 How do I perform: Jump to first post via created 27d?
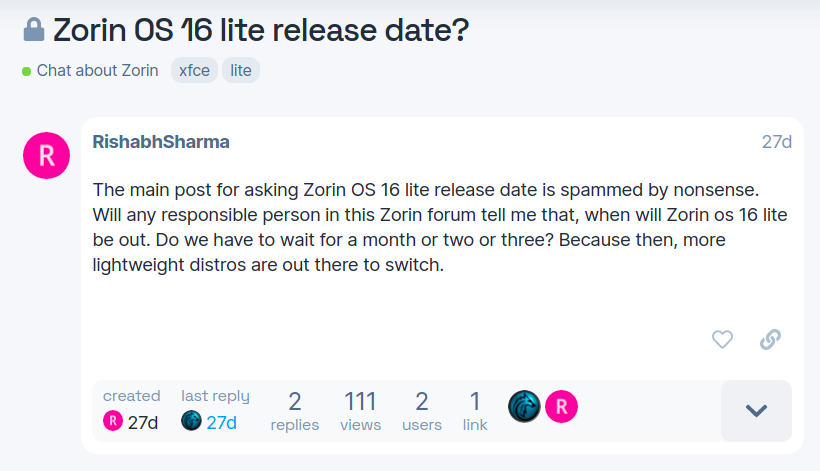coord(143,422)
